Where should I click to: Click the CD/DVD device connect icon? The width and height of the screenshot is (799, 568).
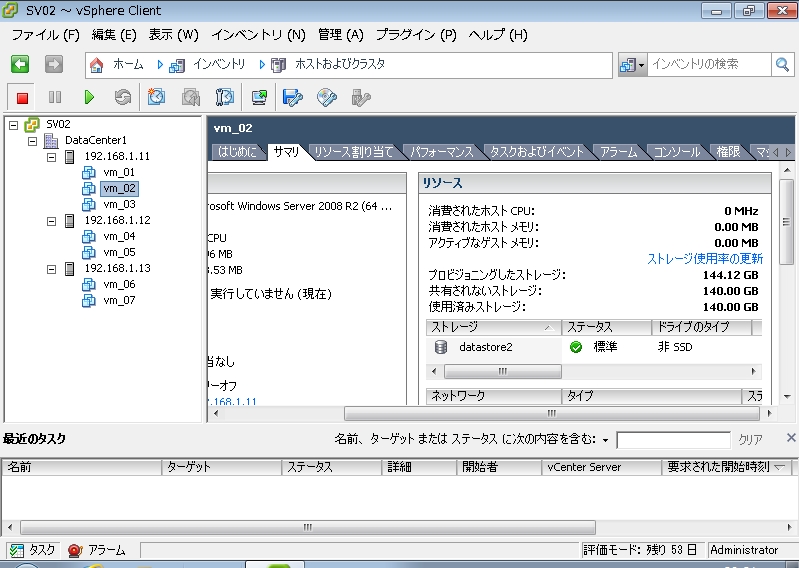tap(327, 97)
